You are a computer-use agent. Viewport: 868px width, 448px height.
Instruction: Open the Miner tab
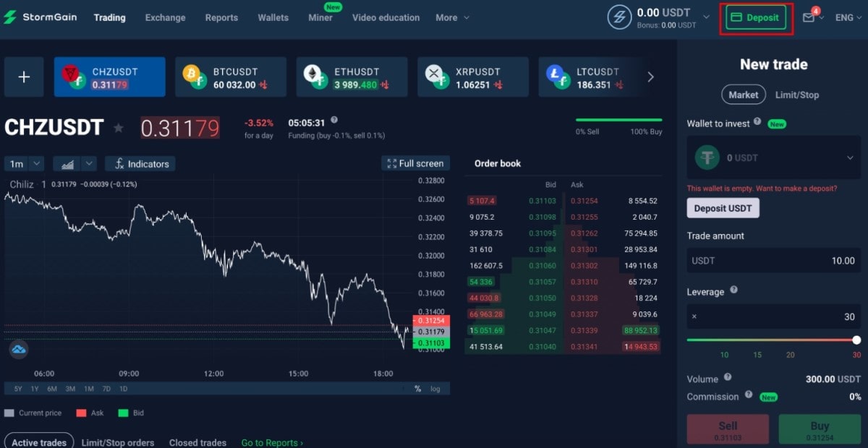[x=320, y=17]
